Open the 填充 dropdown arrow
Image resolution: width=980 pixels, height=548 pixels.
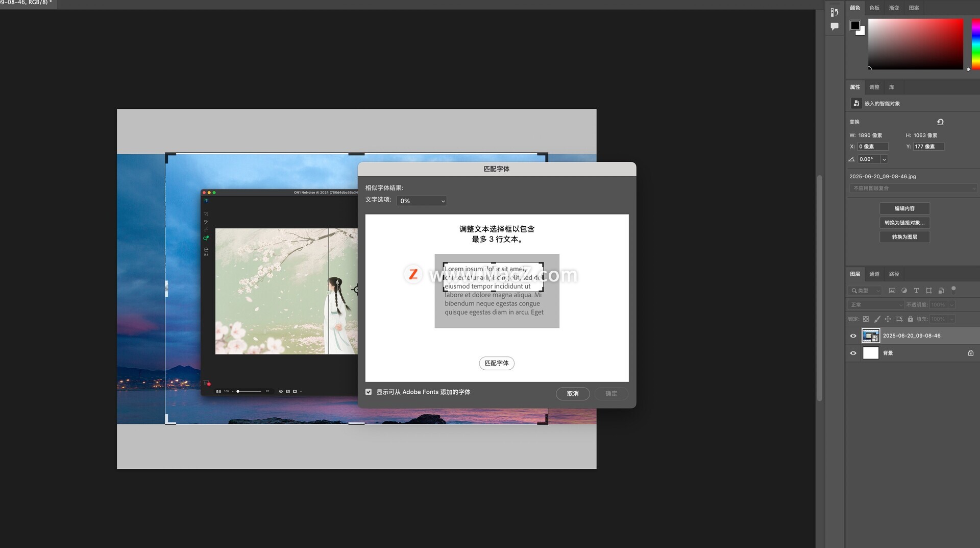951,319
